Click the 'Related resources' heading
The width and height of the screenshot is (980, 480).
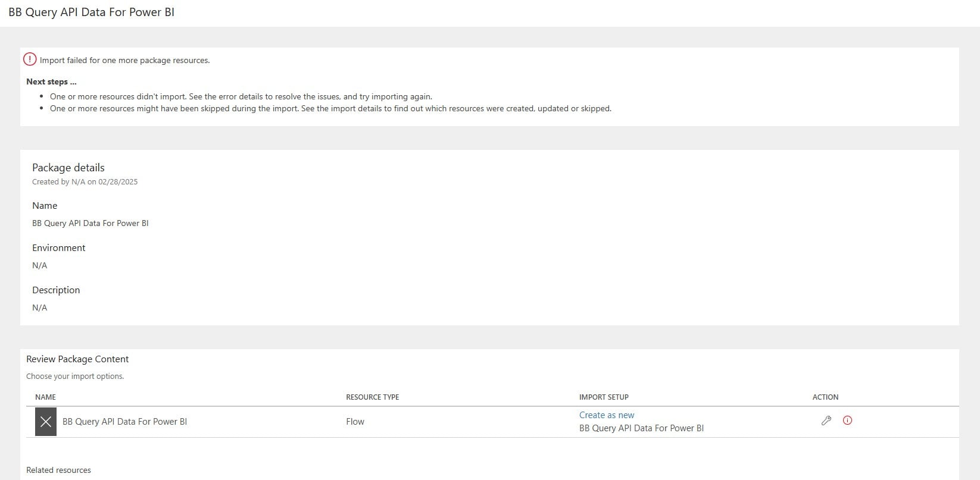(x=58, y=470)
